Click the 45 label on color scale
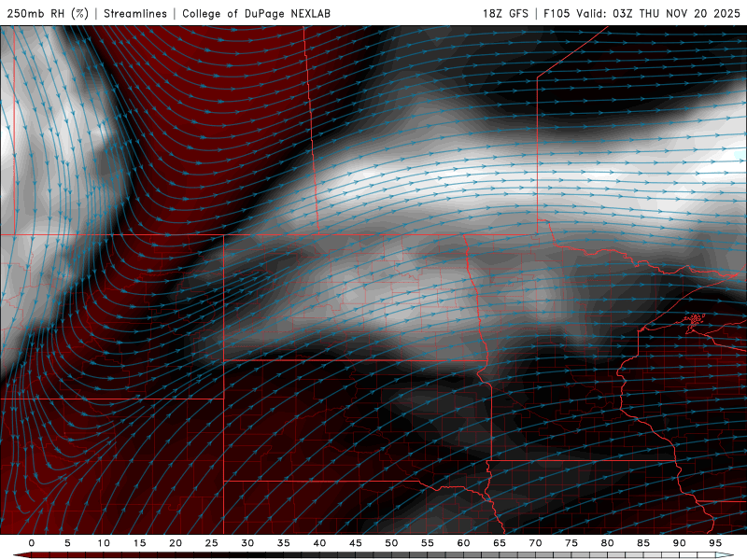The image size is (747, 560). pyautogui.click(x=356, y=543)
